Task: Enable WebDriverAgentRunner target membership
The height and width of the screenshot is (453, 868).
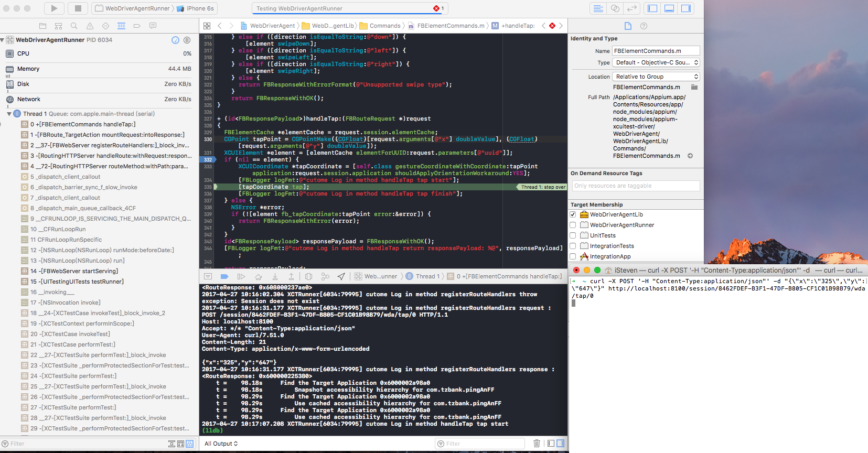Action: click(x=573, y=225)
